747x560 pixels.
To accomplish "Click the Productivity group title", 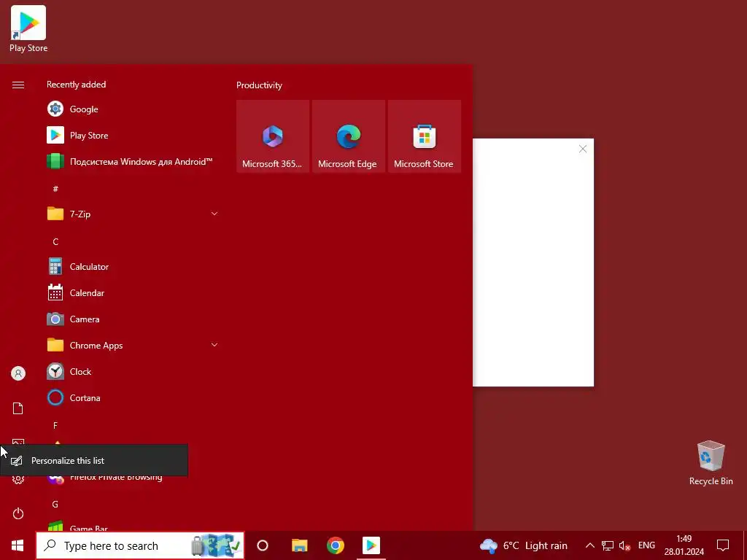I will pyautogui.click(x=259, y=85).
